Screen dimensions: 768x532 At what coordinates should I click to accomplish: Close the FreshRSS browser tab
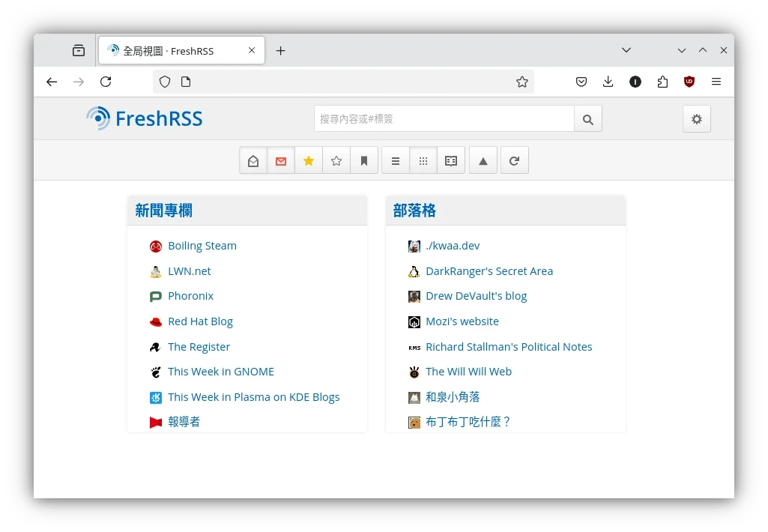point(252,50)
